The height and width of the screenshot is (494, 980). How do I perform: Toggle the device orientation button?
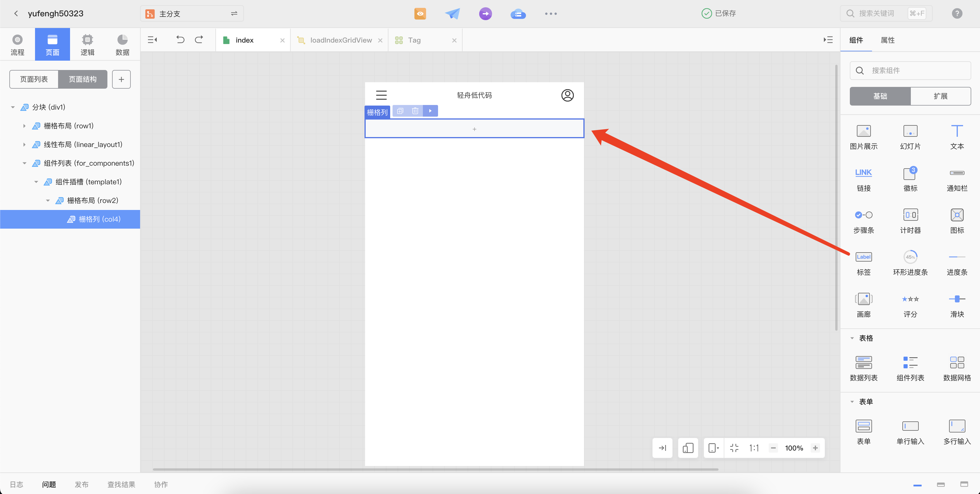pyautogui.click(x=688, y=448)
